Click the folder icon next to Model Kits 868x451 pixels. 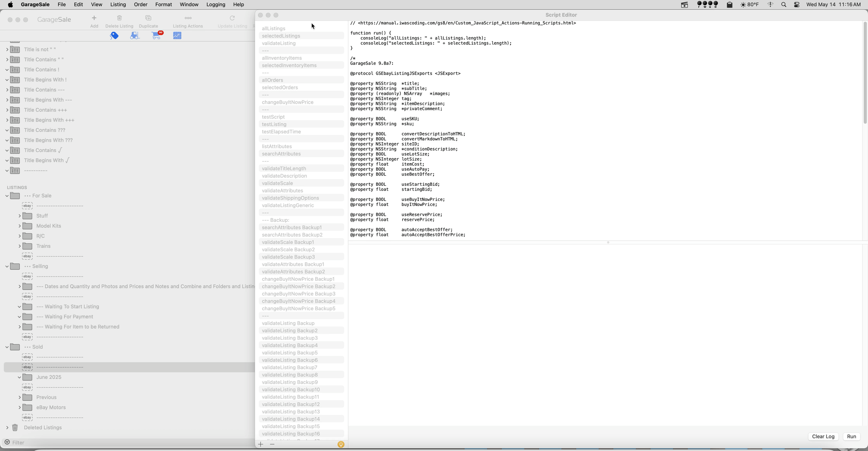tap(28, 226)
